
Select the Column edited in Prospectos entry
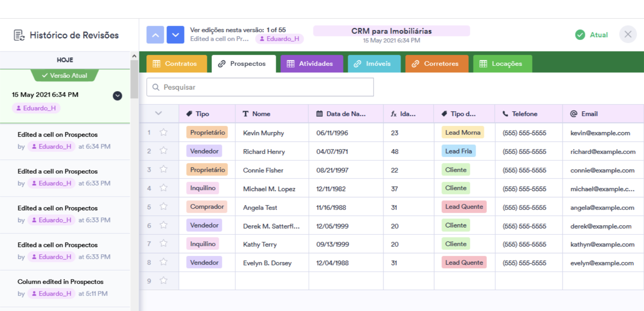click(x=65, y=288)
